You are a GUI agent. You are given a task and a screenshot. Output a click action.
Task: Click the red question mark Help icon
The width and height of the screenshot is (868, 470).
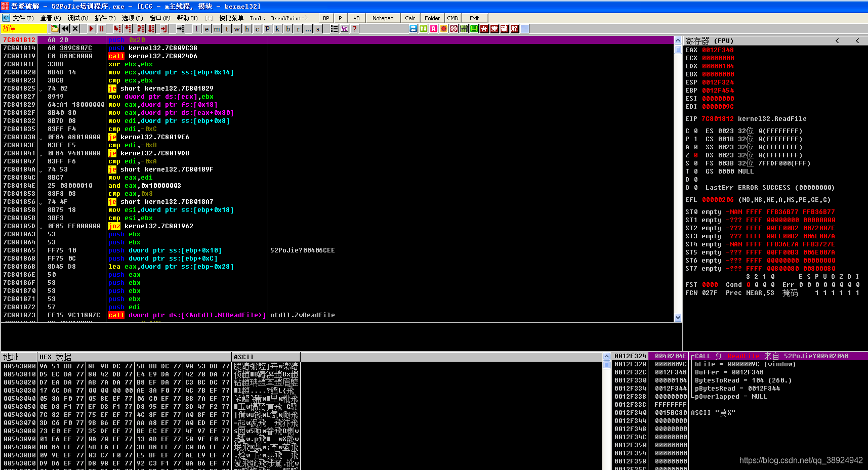pos(355,29)
